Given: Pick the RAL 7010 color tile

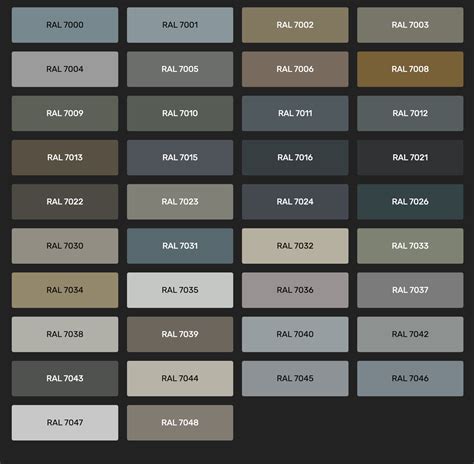Looking at the screenshot, I should [180, 113].
